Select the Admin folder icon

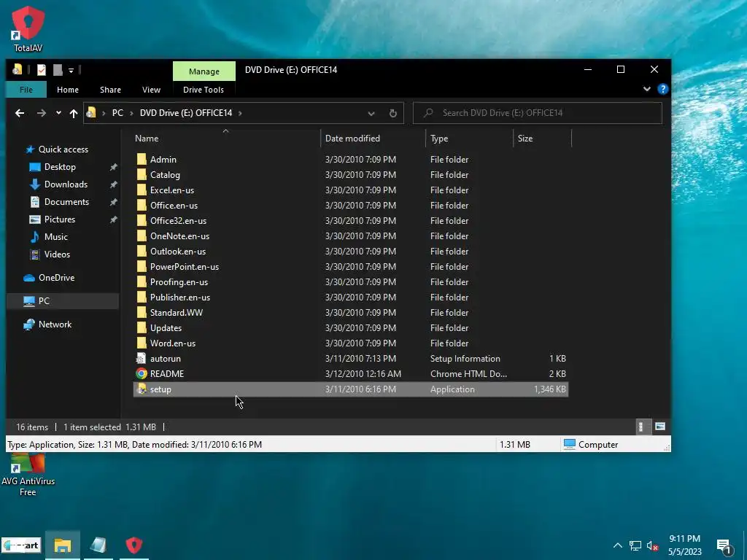click(x=142, y=160)
